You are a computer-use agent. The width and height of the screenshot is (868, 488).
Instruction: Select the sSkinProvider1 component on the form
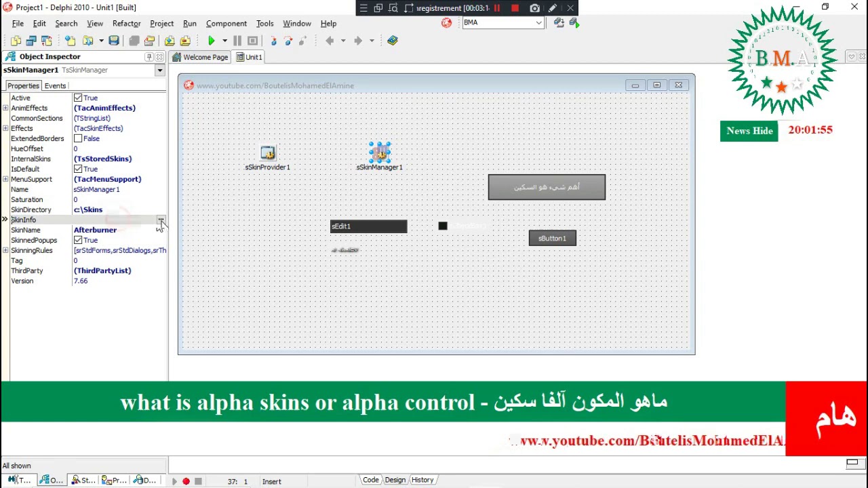tap(268, 153)
